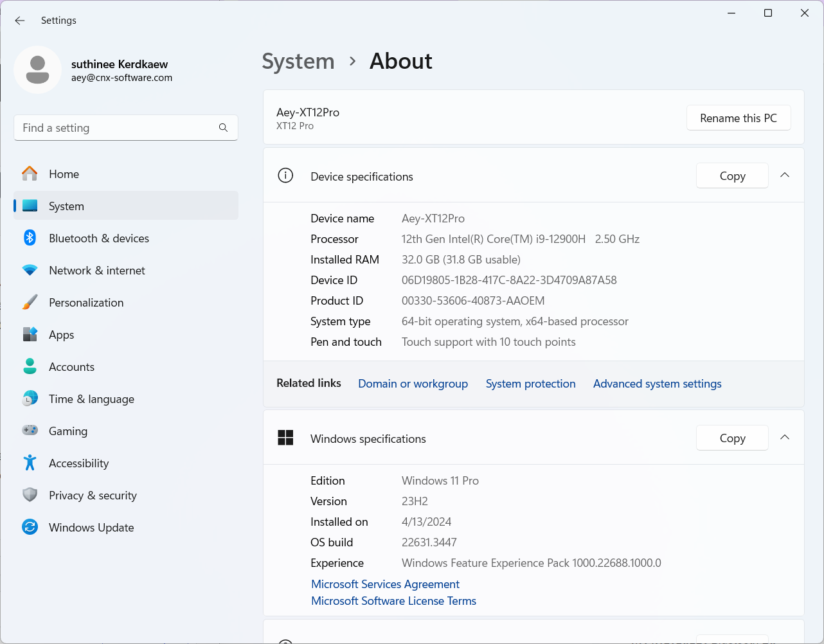The height and width of the screenshot is (644, 824).
Task: Click the processor value i9-12900H
Action: (x=520, y=239)
